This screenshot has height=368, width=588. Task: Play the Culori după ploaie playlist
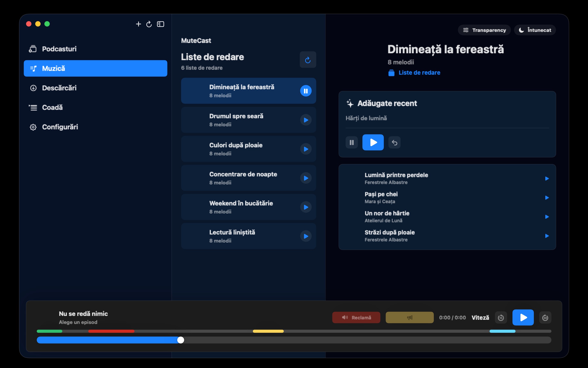[306, 149]
